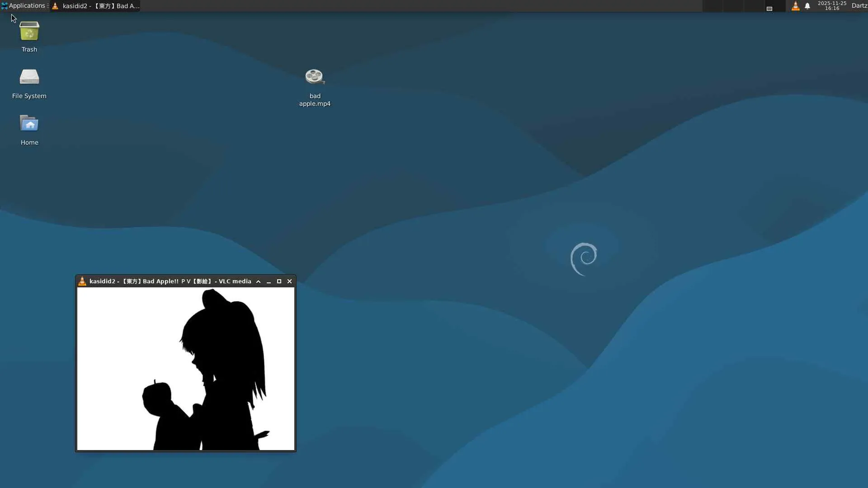Image resolution: width=868 pixels, height=488 pixels.
Task: Open the Trash desktop icon
Action: click(29, 32)
